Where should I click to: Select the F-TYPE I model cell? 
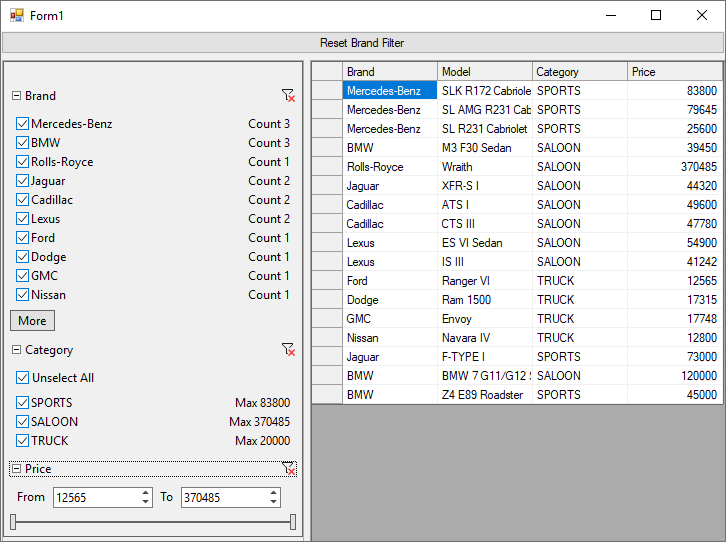coord(485,356)
